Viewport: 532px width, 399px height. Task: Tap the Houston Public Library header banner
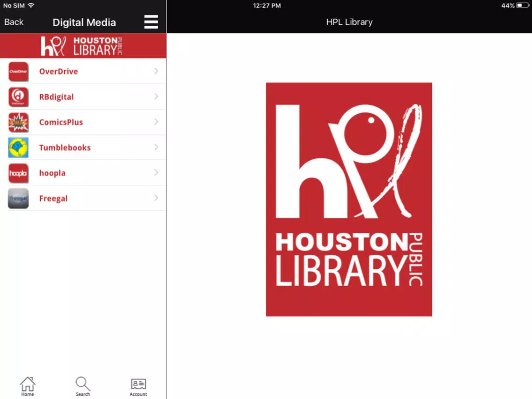[x=83, y=46]
